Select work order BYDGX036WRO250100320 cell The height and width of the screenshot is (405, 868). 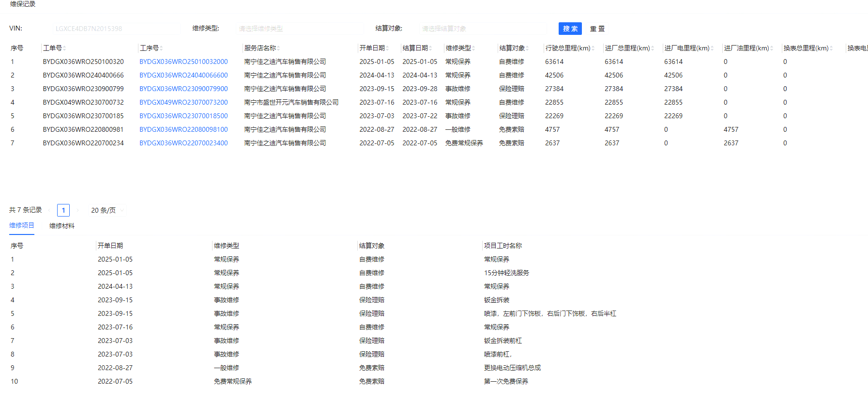tap(83, 62)
